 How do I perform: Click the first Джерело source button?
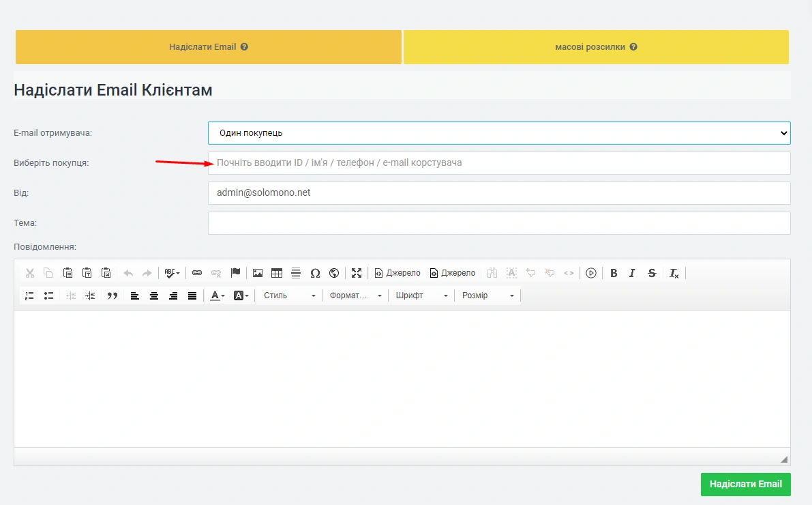pos(397,273)
